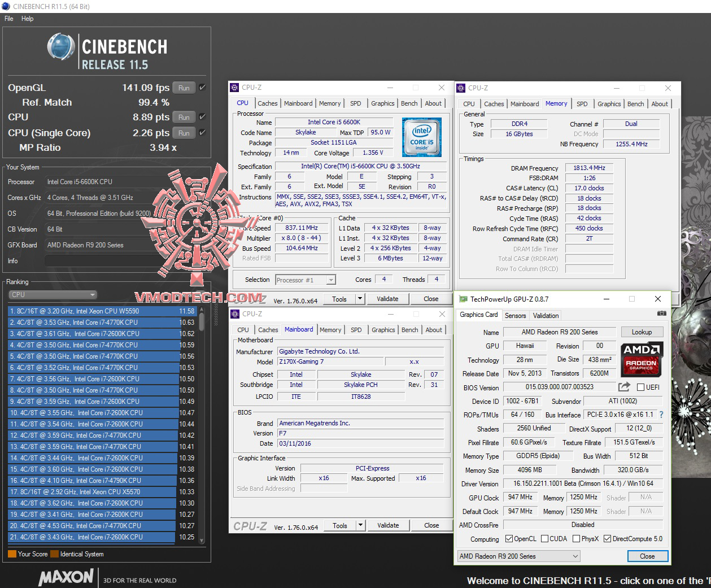This screenshot has width=711, height=588.
Task: Run the CPU benchmark
Action: pyautogui.click(x=184, y=117)
